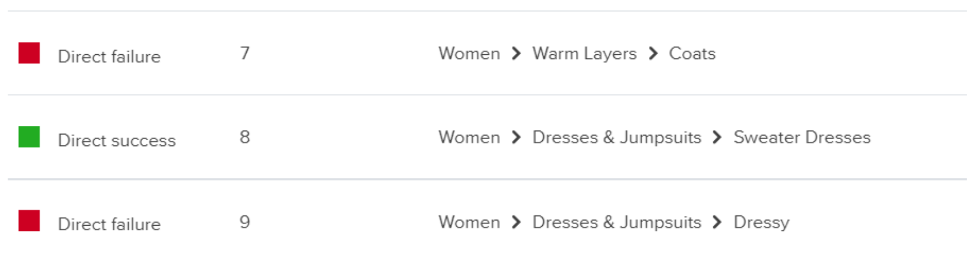Screen dimensions: 980x258
Task: Click chevron between Warm Layers and Coats
Action: [653, 54]
